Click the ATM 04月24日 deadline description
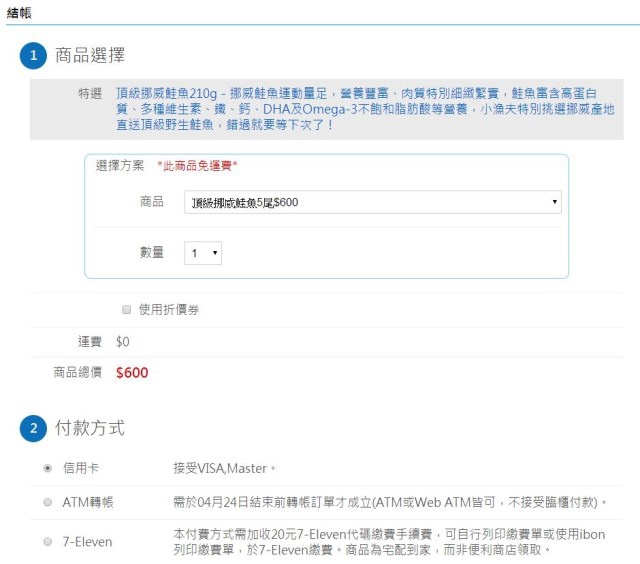This screenshot has height=564, width=640. coord(390,502)
